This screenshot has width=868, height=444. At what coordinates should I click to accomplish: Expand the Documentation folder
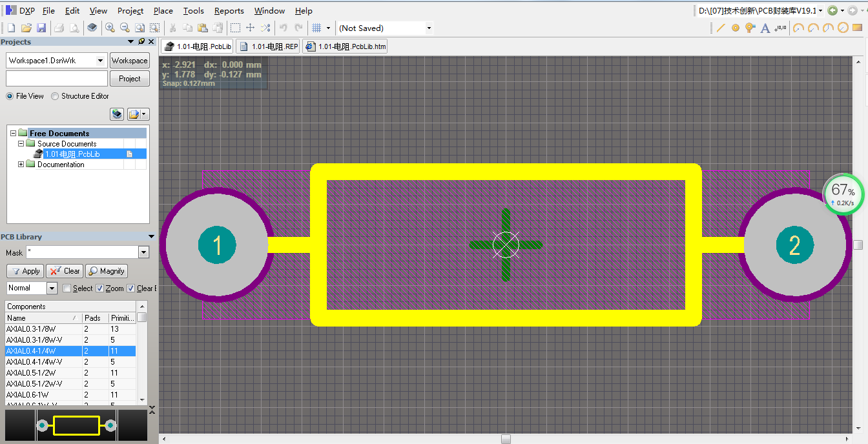21,165
